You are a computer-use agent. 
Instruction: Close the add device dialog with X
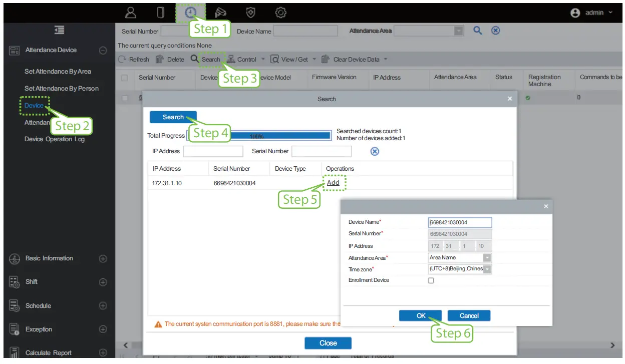(546, 206)
